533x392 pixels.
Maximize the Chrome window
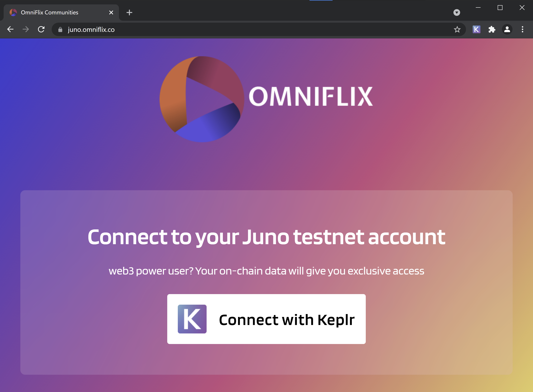500,8
